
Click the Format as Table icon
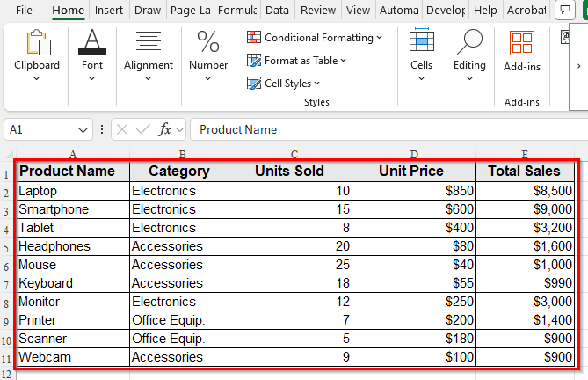coord(254,61)
